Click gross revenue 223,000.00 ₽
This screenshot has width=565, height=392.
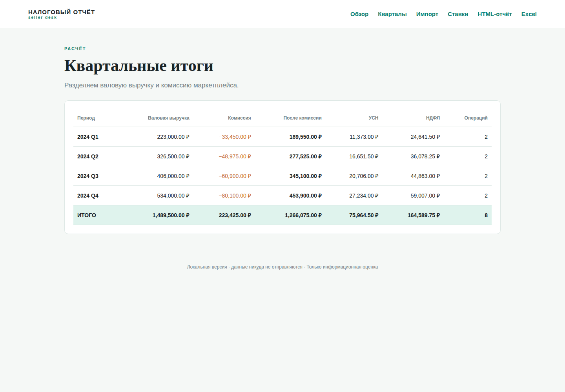[173, 137]
